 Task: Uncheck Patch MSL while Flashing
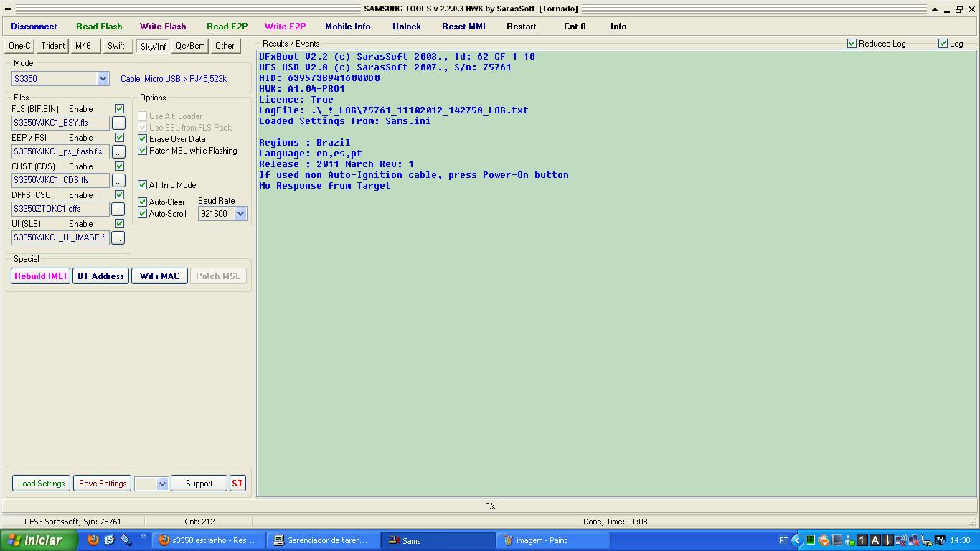(x=142, y=151)
